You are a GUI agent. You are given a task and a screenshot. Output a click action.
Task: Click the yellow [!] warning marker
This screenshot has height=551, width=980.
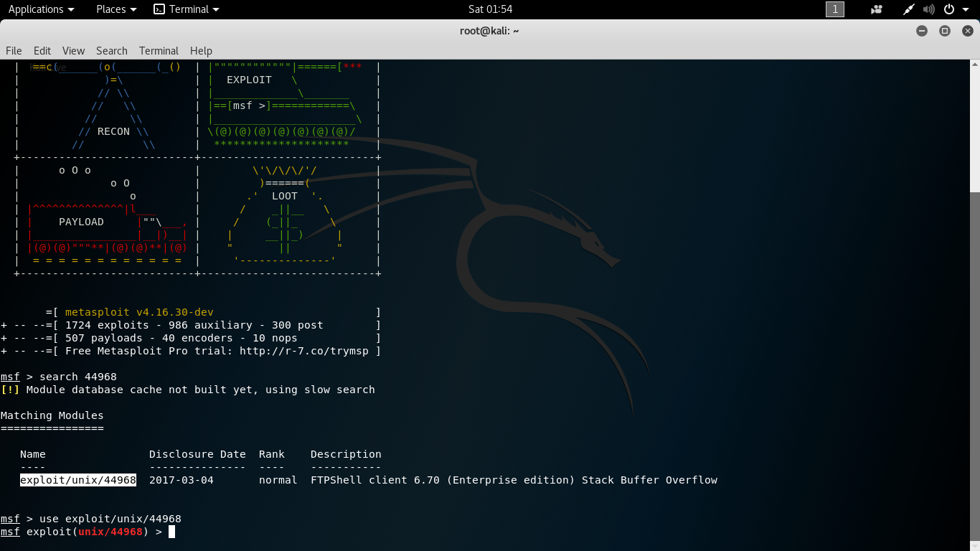(x=10, y=390)
